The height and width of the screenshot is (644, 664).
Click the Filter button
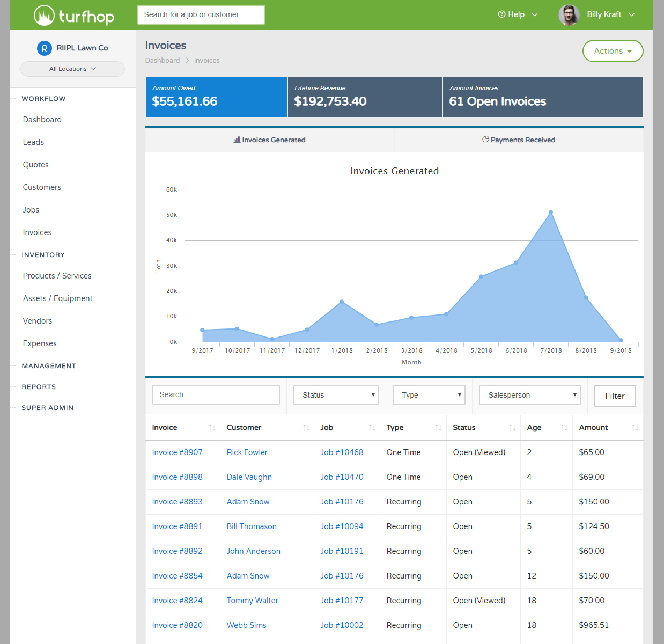615,396
